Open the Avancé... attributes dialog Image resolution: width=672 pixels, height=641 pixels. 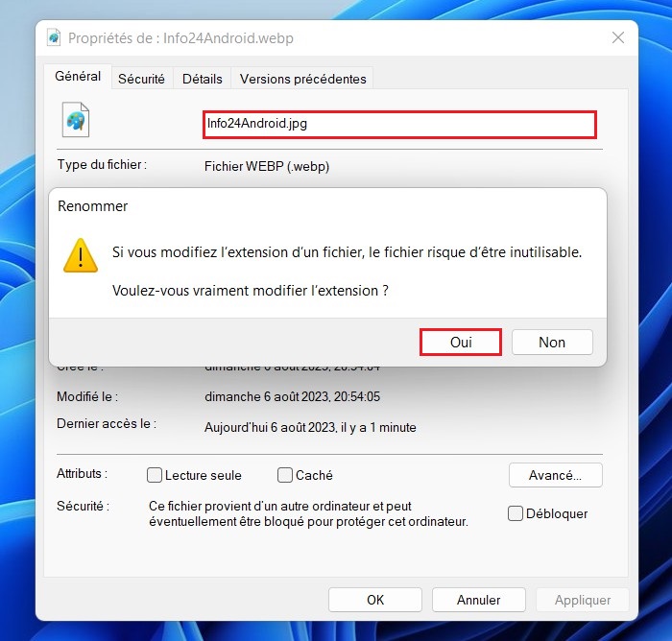pos(556,475)
